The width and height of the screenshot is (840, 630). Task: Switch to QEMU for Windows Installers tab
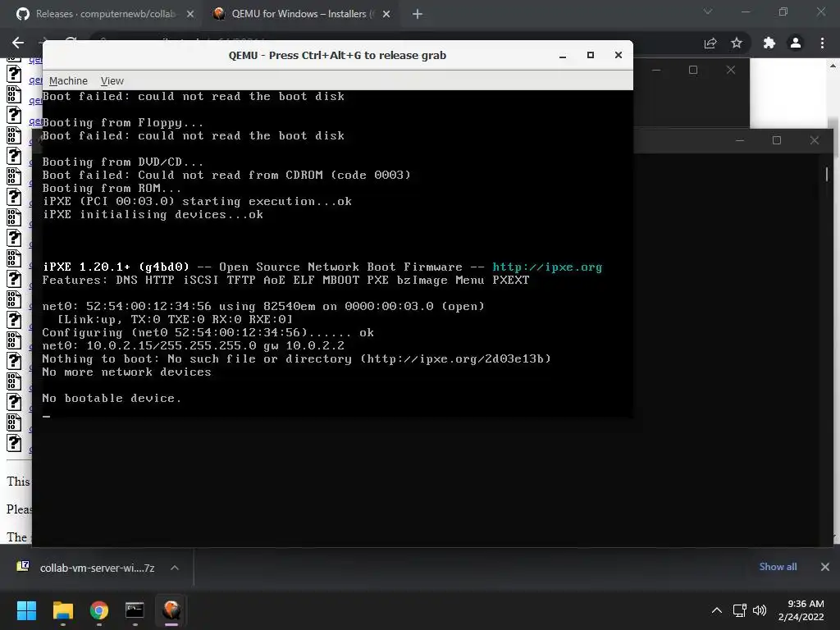(302, 14)
